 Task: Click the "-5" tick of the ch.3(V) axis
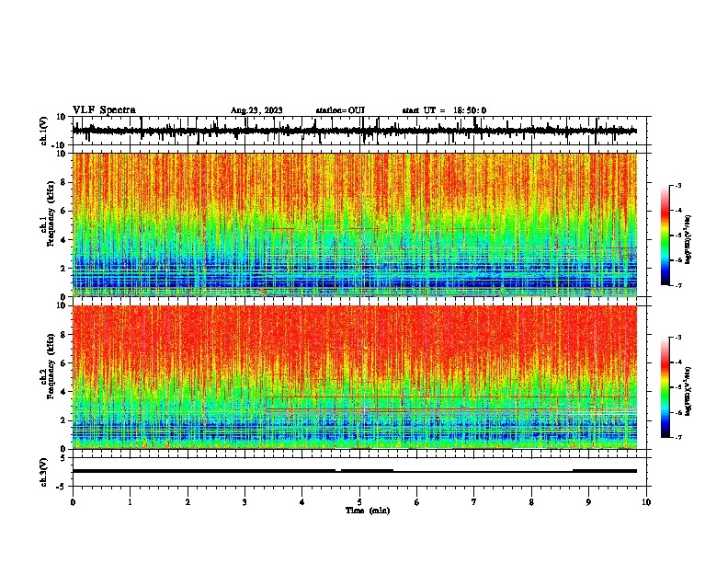coord(63,487)
